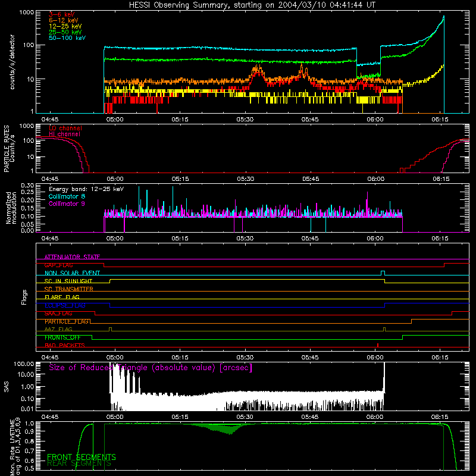This screenshot has width=476, height=476.
Task: Select the yellow 12-25 keV legend label
Action: [x=65, y=26]
